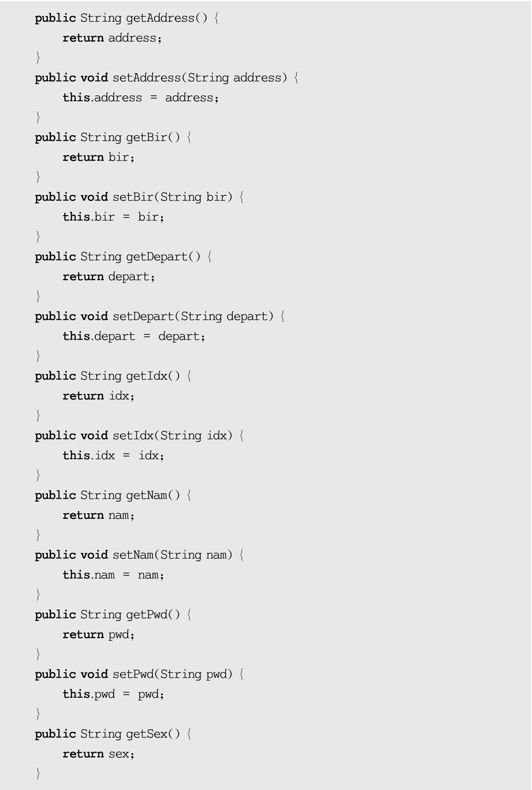Click the this.idx assignment line
The width and height of the screenshot is (532, 790).
coord(113,456)
